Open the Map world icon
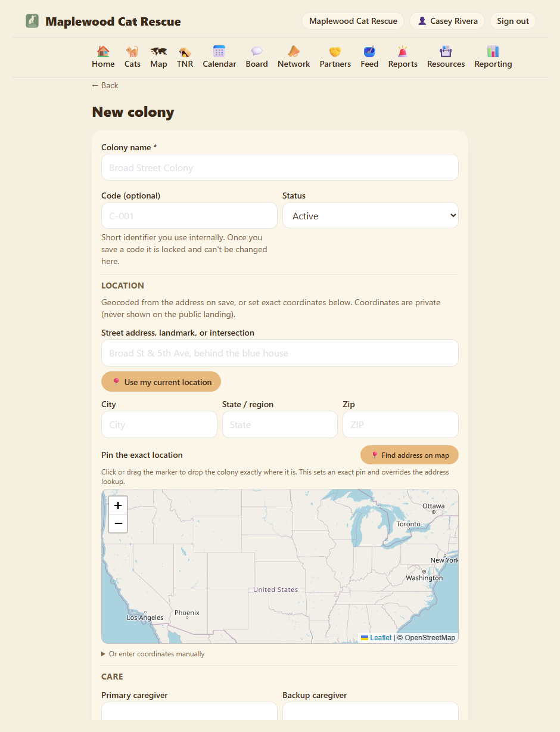Viewport: 560px width, 732px height. pos(158,52)
